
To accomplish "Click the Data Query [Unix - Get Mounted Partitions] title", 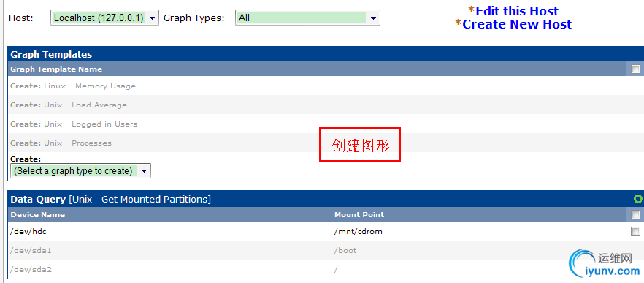I will pos(110,199).
